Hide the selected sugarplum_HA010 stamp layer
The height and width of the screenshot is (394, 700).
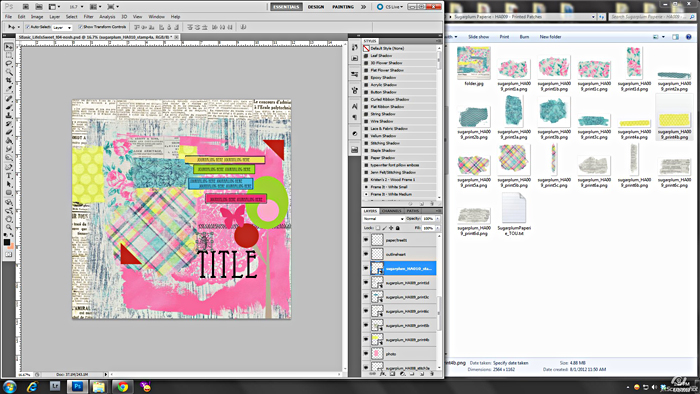click(x=366, y=269)
